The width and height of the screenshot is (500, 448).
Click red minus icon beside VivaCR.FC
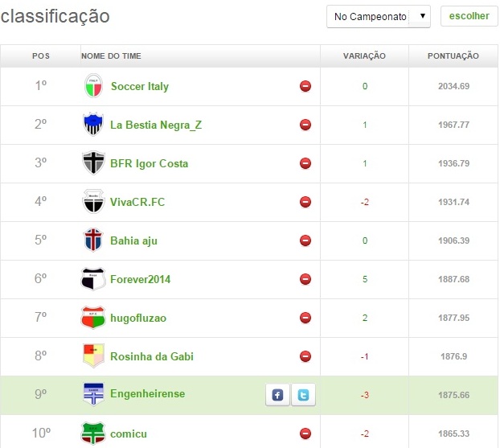point(305,202)
